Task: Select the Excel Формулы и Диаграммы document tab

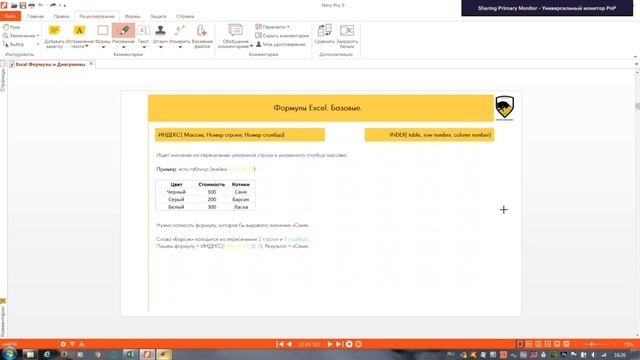Action: (50, 64)
